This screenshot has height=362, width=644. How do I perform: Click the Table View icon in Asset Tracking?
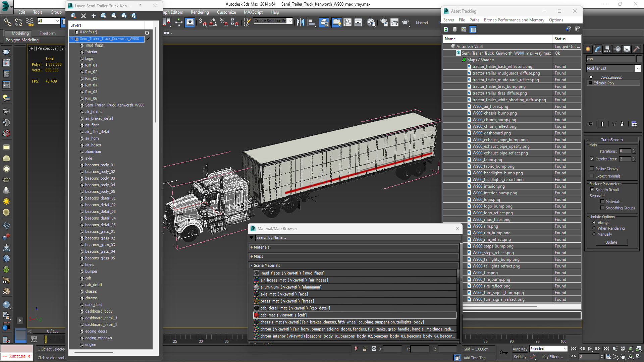pyautogui.click(x=473, y=29)
